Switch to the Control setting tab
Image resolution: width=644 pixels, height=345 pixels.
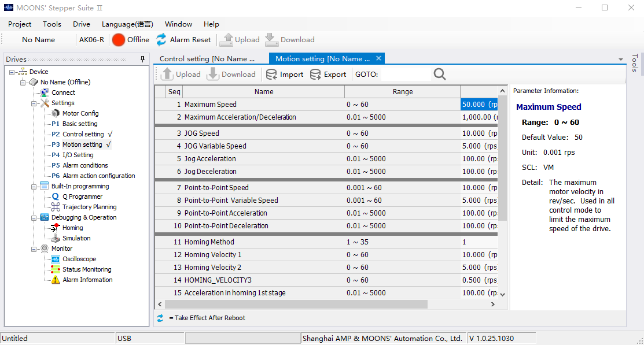click(x=207, y=59)
